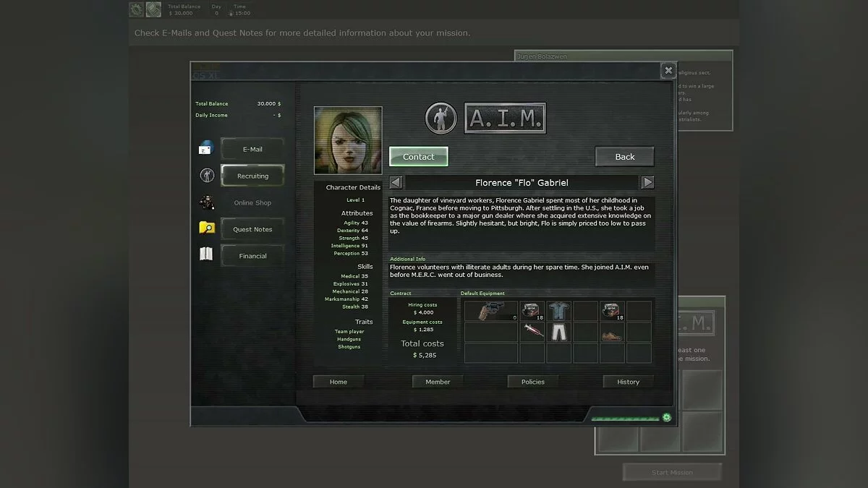Click the Total Balance 30,000 $ in the sidebar

coord(269,104)
